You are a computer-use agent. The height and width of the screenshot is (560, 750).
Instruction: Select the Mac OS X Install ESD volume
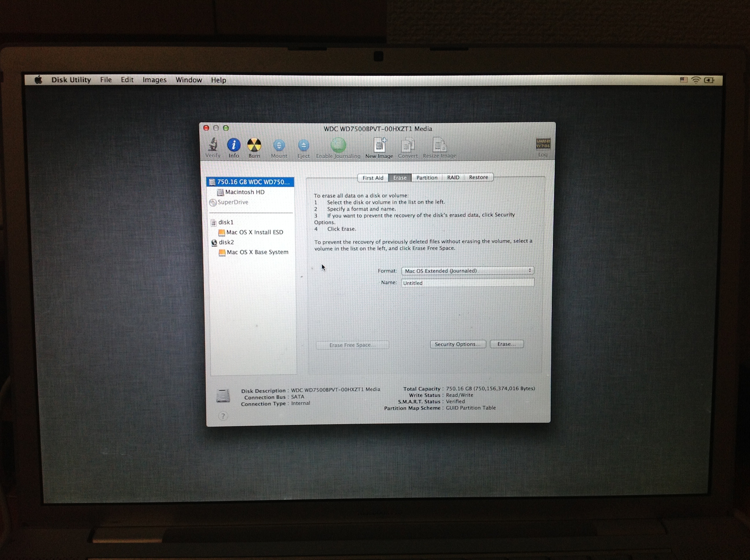coord(250,232)
